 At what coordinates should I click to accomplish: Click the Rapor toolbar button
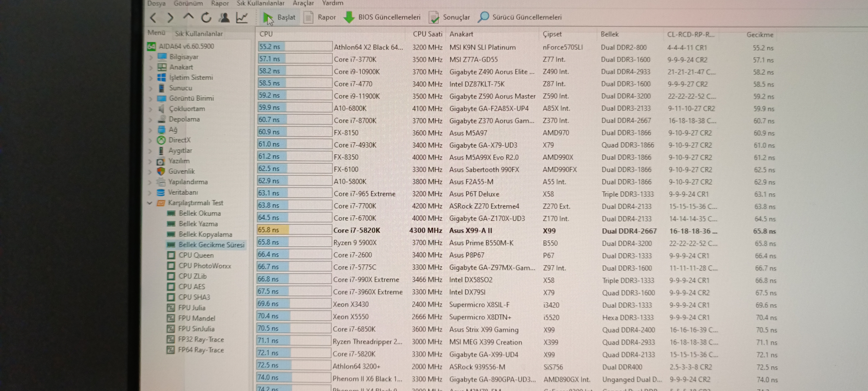319,17
